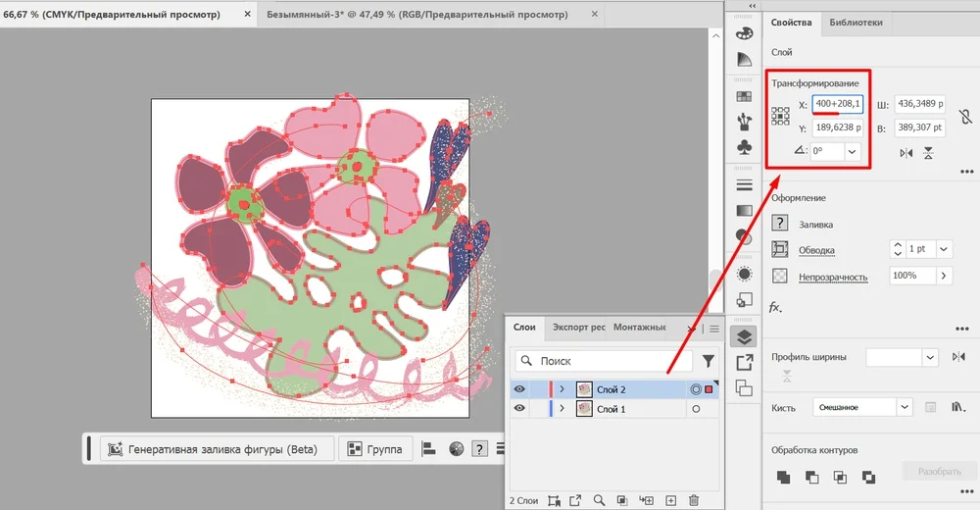This screenshot has height=510, width=980.
Task: Open the Layers panel icon in dock
Action: 745,336
